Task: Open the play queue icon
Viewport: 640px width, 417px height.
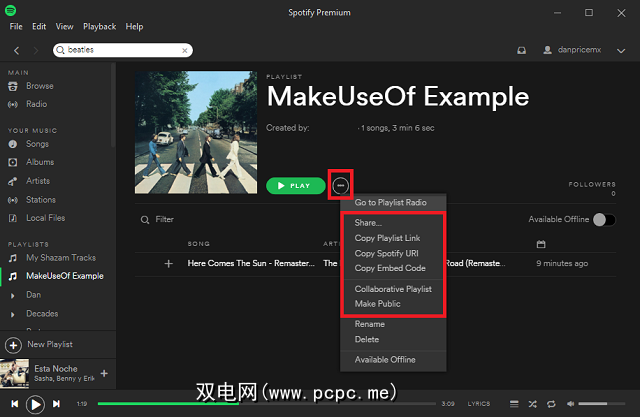Action: [512, 404]
